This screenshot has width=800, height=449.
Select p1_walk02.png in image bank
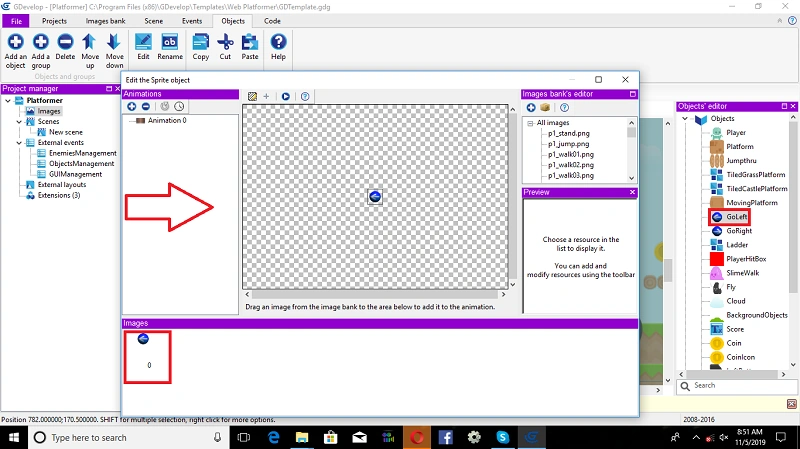tap(570, 165)
